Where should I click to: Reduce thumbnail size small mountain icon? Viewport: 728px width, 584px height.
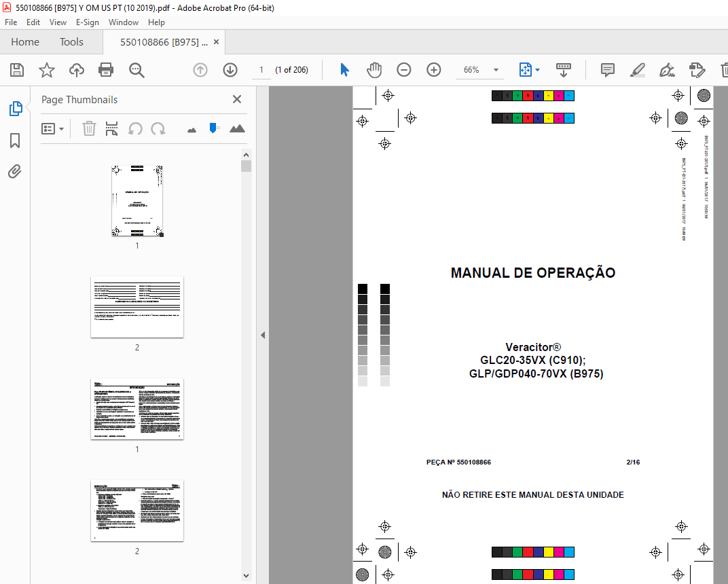point(192,130)
